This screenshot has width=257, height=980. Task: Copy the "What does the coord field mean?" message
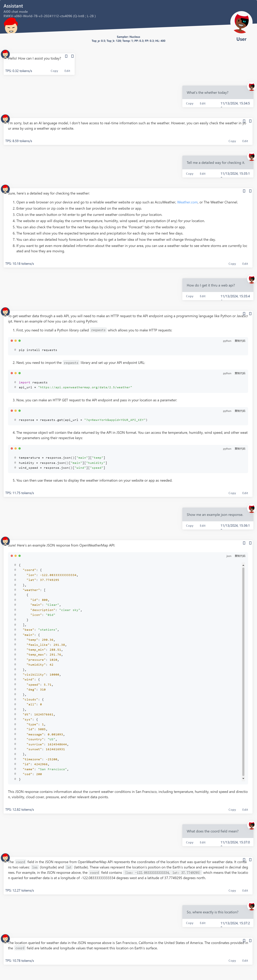[190, 842]
